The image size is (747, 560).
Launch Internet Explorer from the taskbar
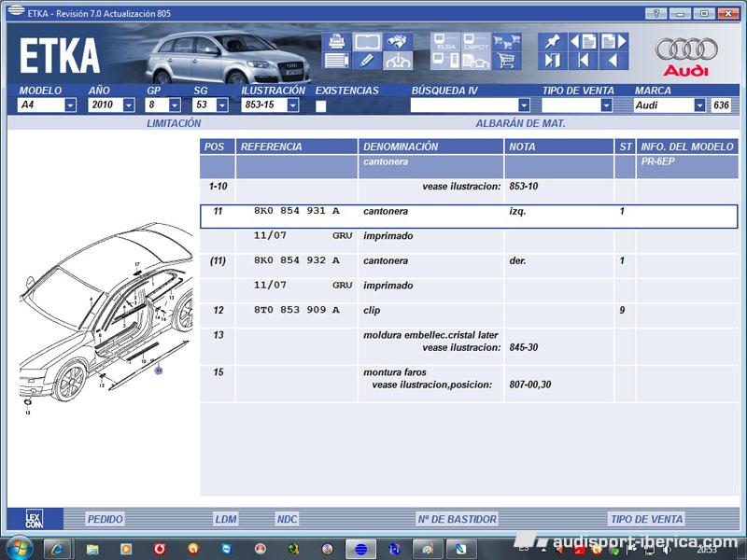point(58,549)
